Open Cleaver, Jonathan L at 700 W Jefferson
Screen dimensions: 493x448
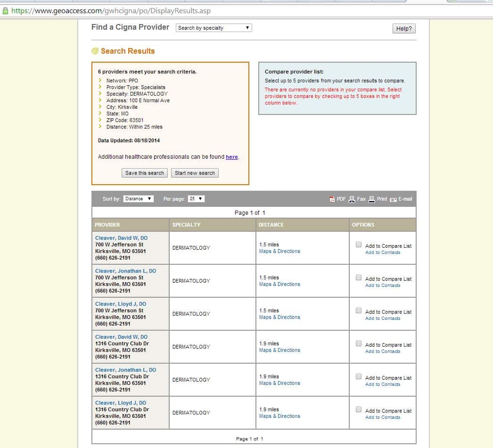pyautogui.click(x=125, y=271)
